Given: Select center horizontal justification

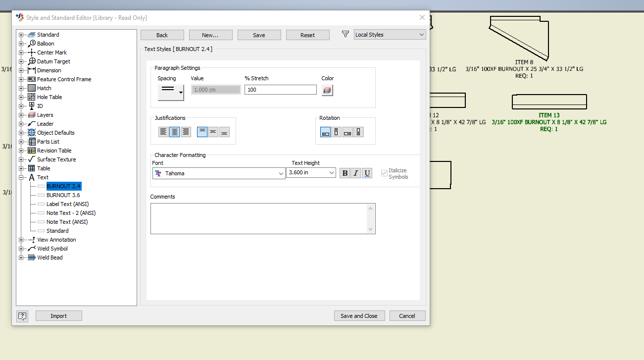Looking at the screenshot, I should point(175,132).
